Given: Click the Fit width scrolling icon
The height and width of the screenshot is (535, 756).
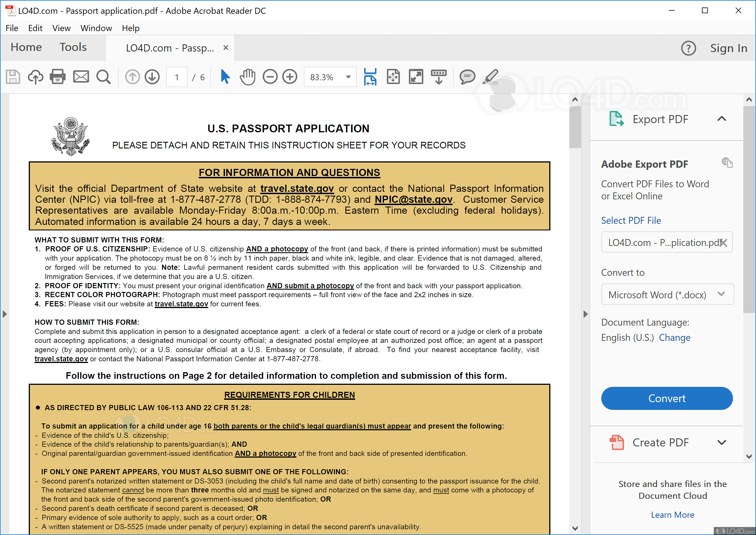Looking at the screenshot, I should point(370,77).
